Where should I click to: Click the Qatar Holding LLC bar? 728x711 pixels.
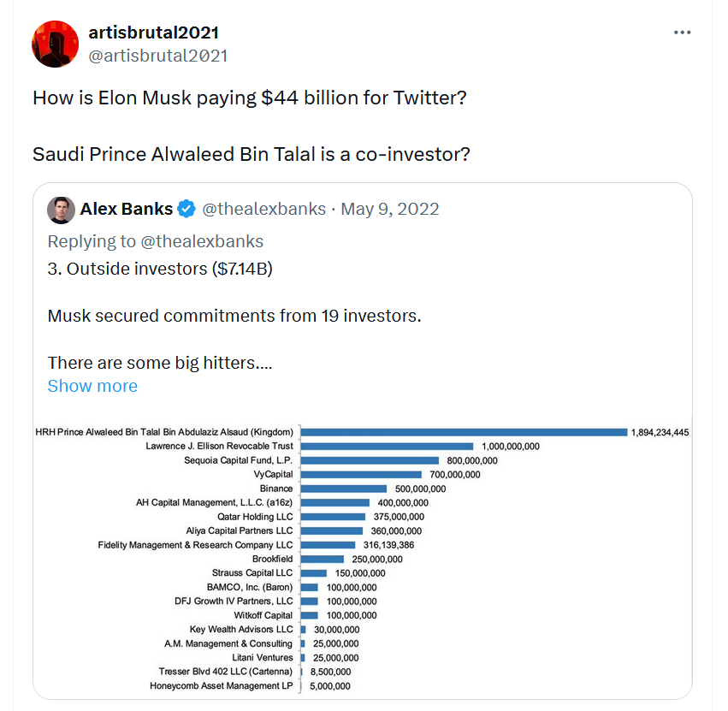333,517
